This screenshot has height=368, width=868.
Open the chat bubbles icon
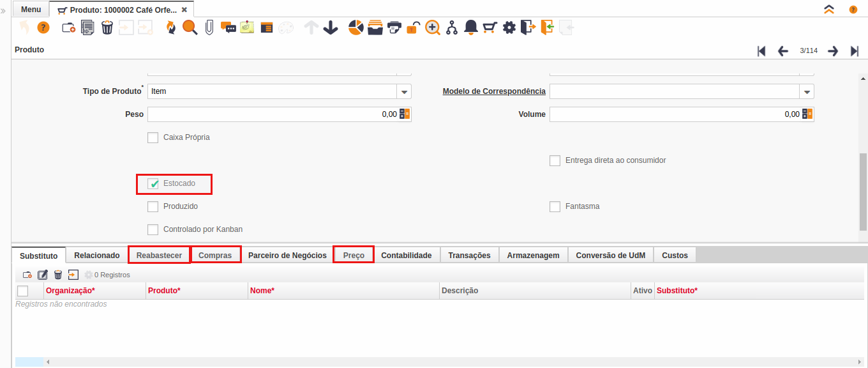(x=228, y=27)
